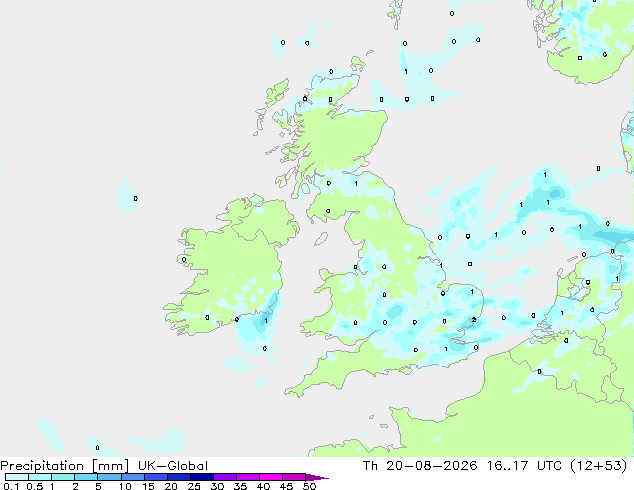Image resolution: width=634 pixels, height=490 pixels.
Task: Pick the 15 mm legend swatch
Action: click(x=156, y=477)
